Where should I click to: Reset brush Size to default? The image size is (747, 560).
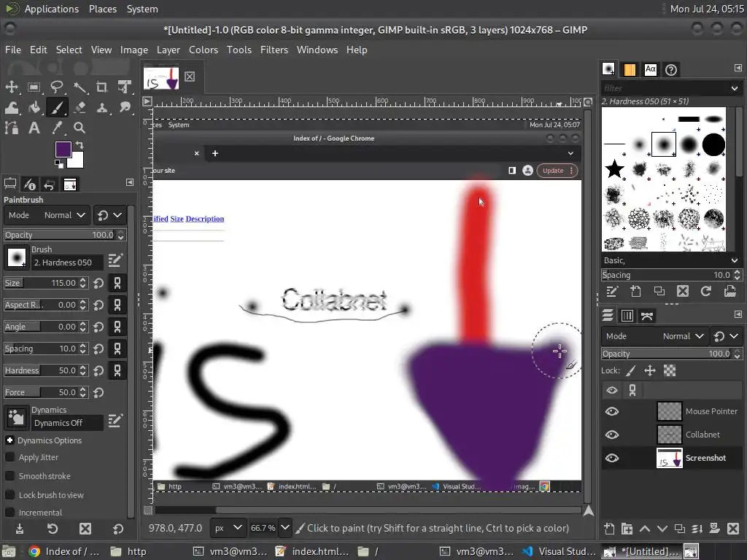pos(98,284)
